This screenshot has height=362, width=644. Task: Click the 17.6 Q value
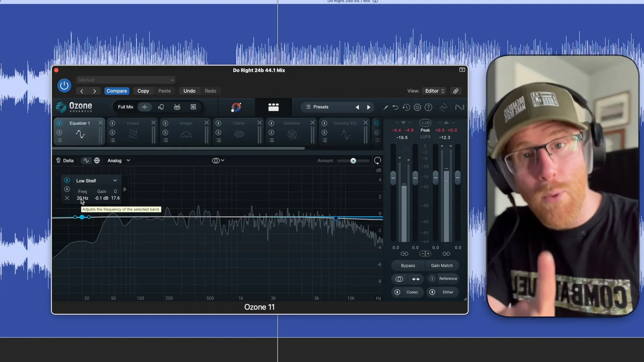coord(115,198)
